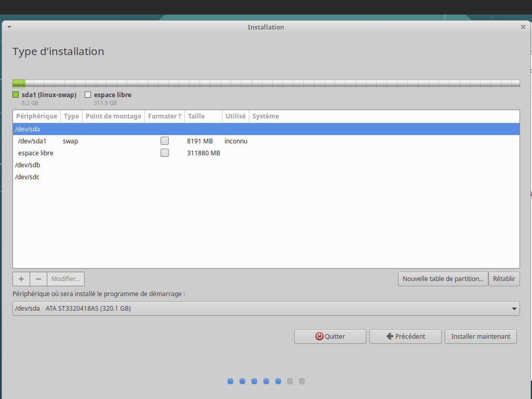This screenshot has height=399, width=532.
Task: Click the Point de montage column header
Action: tap(113, 116)
